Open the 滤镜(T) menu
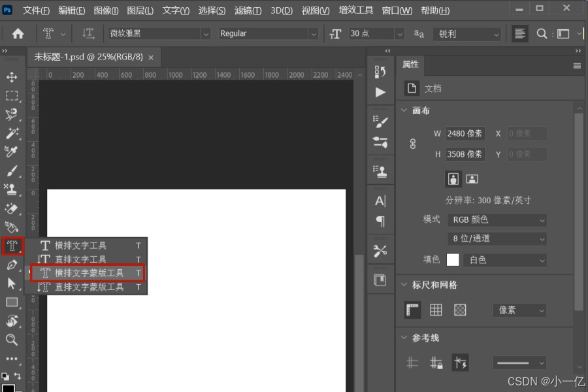 248,10
